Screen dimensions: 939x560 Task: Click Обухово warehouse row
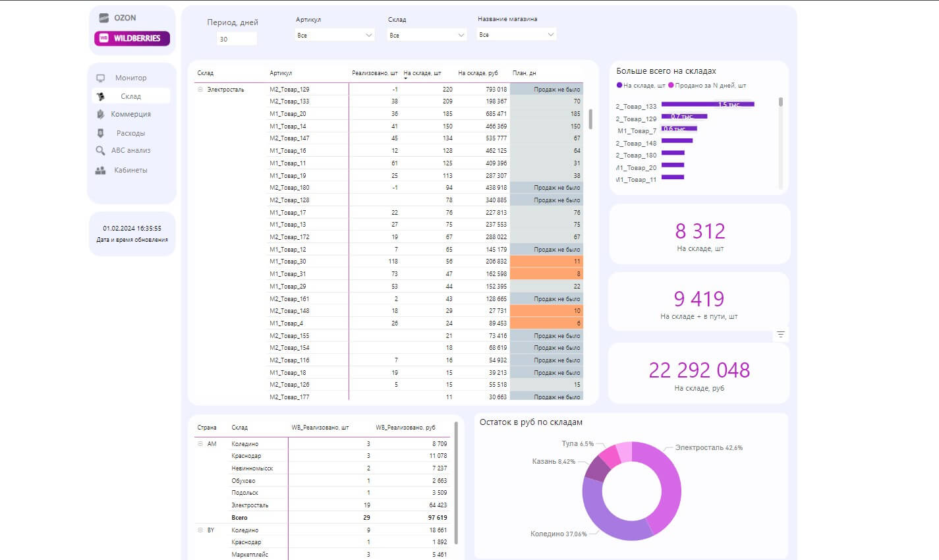click(x=339, y=481)
